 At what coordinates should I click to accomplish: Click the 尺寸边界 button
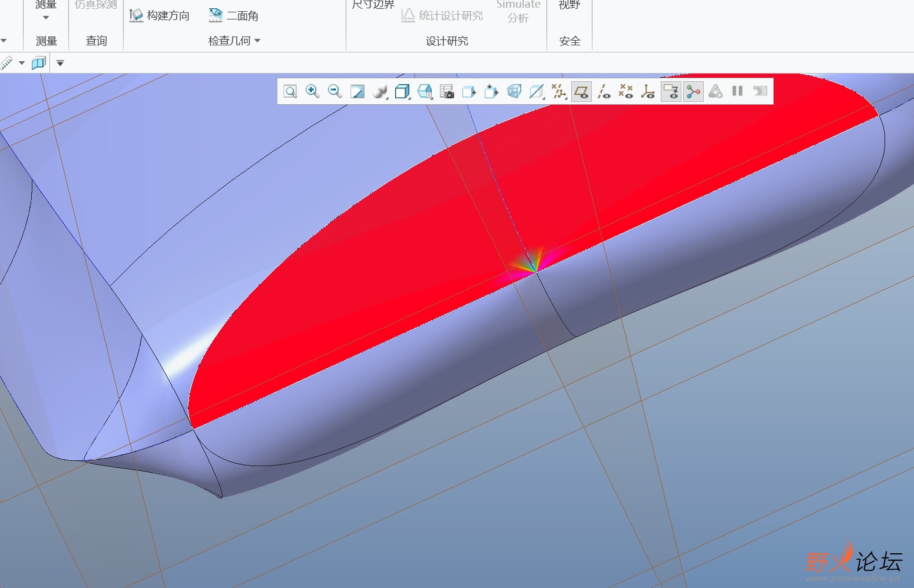pos(373,5)
